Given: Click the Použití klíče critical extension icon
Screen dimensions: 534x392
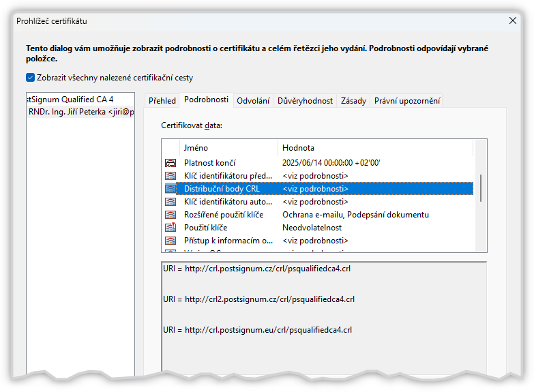Looking at the screenshot, I should coord(170,228).
